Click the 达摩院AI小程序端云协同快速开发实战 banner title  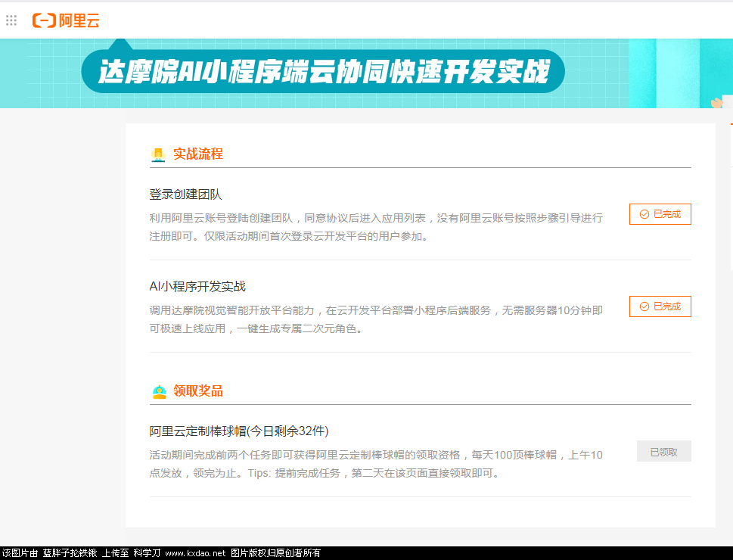[x=323, y=72]
